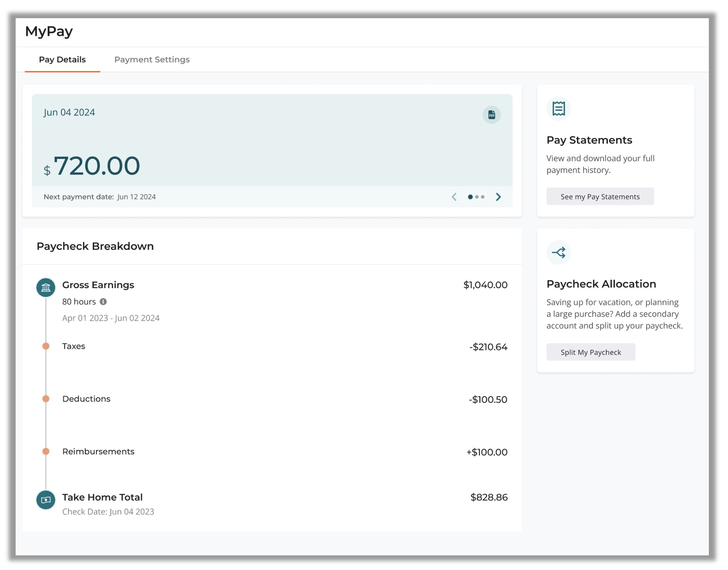Expand the Reimbursements breakdown row
728x570 pixels.
(x=98, y=451)
